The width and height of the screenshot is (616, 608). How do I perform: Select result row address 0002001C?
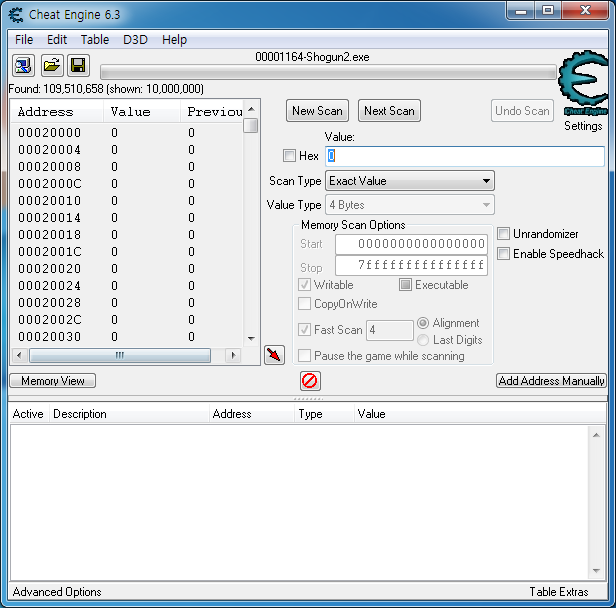pos(127,251)
